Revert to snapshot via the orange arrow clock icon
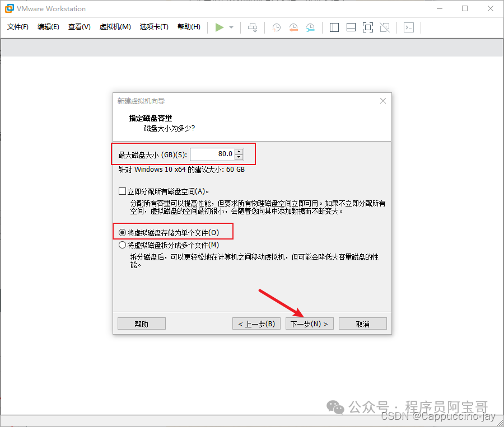Viewport: 504px width, 427px height. pos(293,27)
